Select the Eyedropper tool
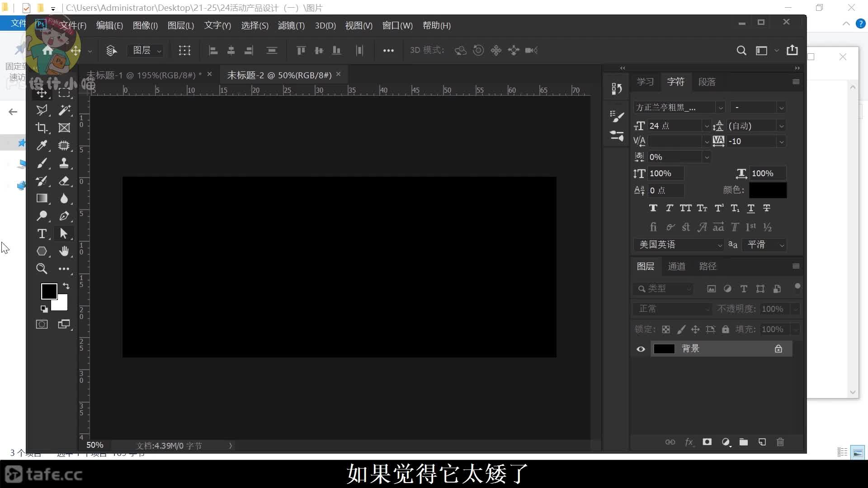 point(42,145)
